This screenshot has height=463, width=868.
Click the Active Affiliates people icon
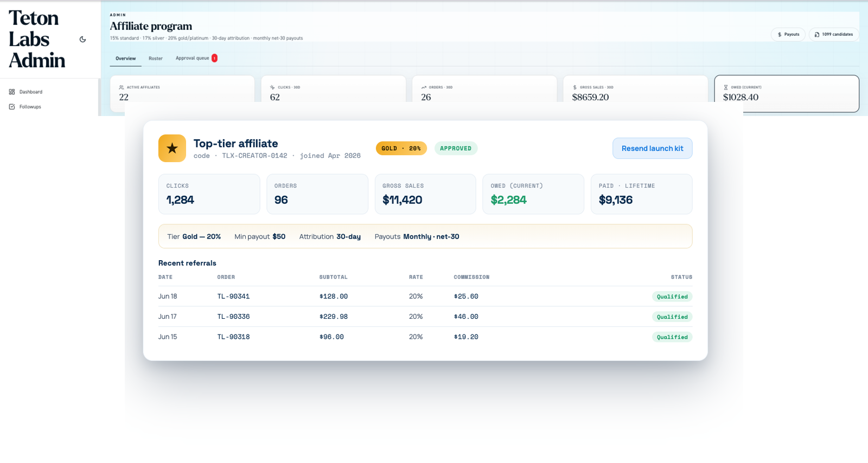pyautogui.click(x=122, y=87)
